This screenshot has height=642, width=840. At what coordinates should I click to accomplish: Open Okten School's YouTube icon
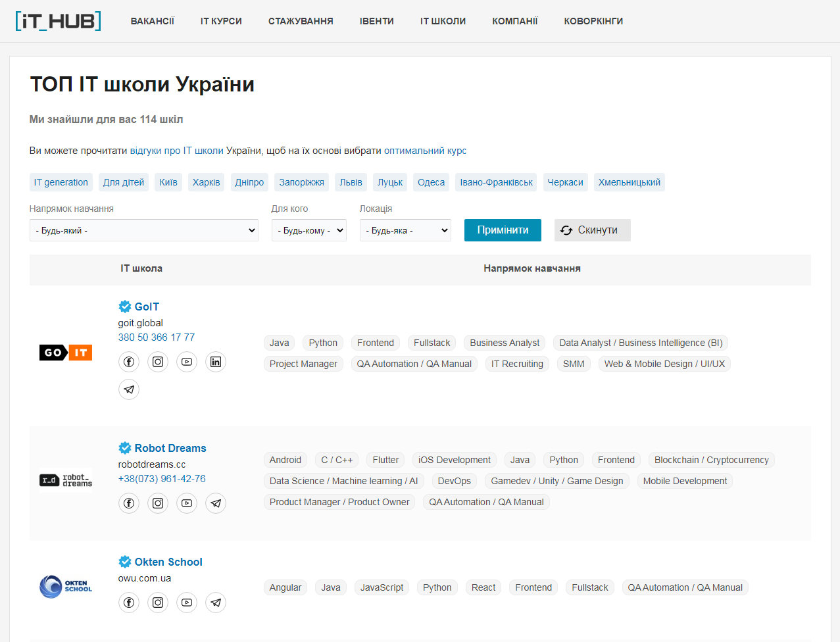tap(187, 603)
